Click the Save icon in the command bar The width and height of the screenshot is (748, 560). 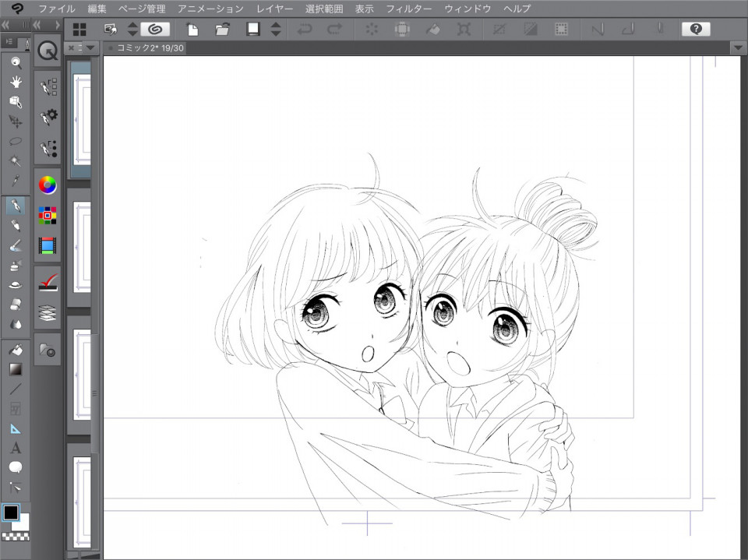click(x=252, y=30)
